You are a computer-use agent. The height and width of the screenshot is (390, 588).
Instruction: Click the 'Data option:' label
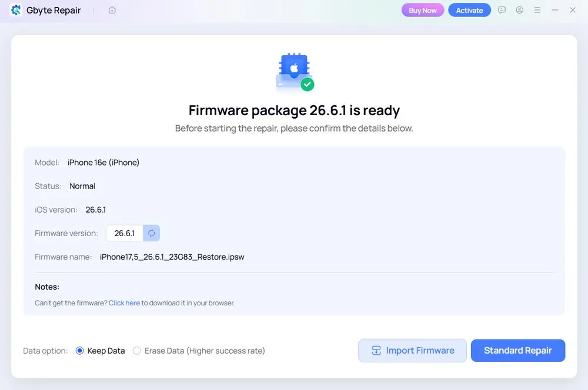[45, 351]
